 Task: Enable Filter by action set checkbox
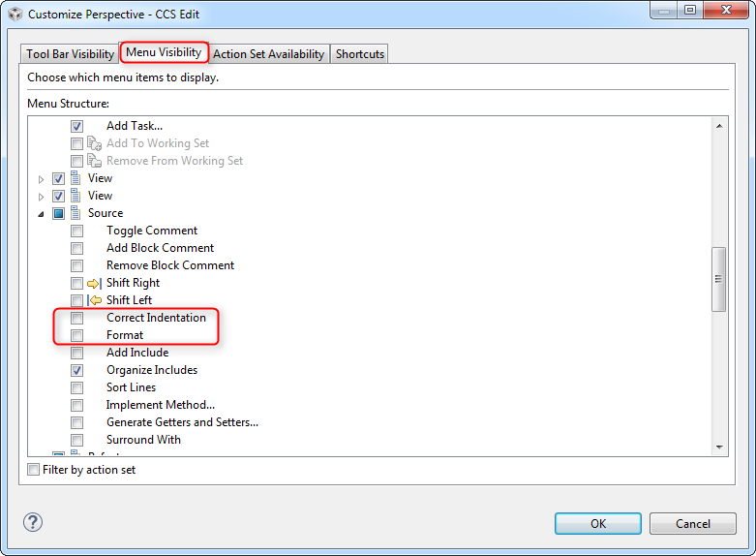[33, 469]
